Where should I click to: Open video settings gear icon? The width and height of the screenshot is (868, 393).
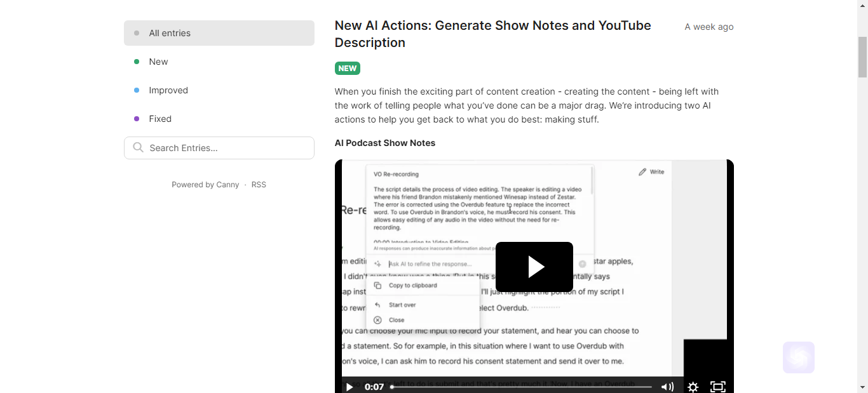[693, 387]
